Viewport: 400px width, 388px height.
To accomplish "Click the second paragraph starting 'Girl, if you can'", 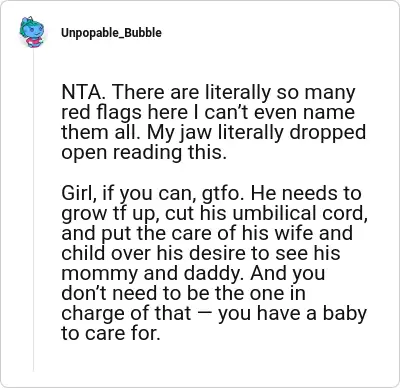I will 214,263.
